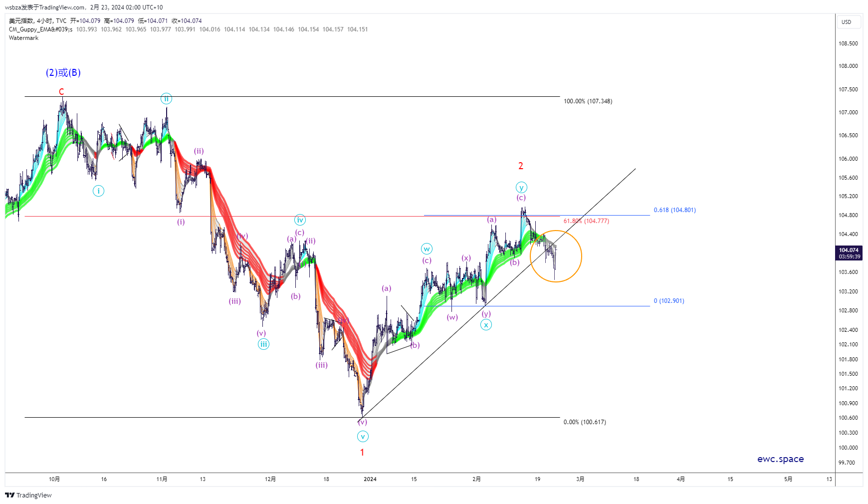
Task: Click the 10月 date on time axis
Action: click(x=54, y=479)
